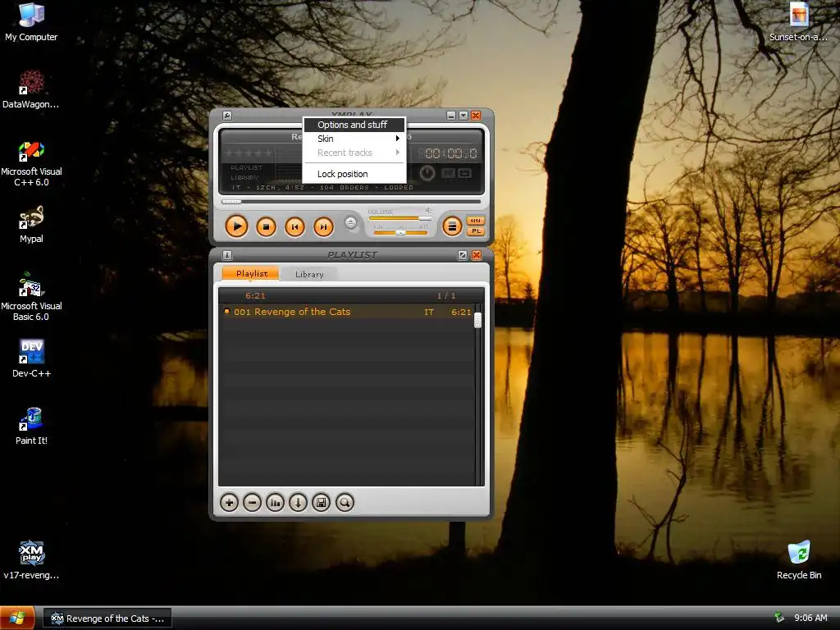
Task: Click the sort playlist bars icon
Action: tap(276, 503)
